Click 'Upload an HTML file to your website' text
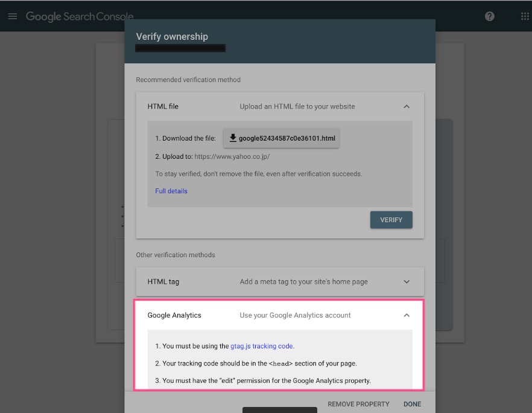The height and width of the screenshot is (413, 532). point(297,106)
